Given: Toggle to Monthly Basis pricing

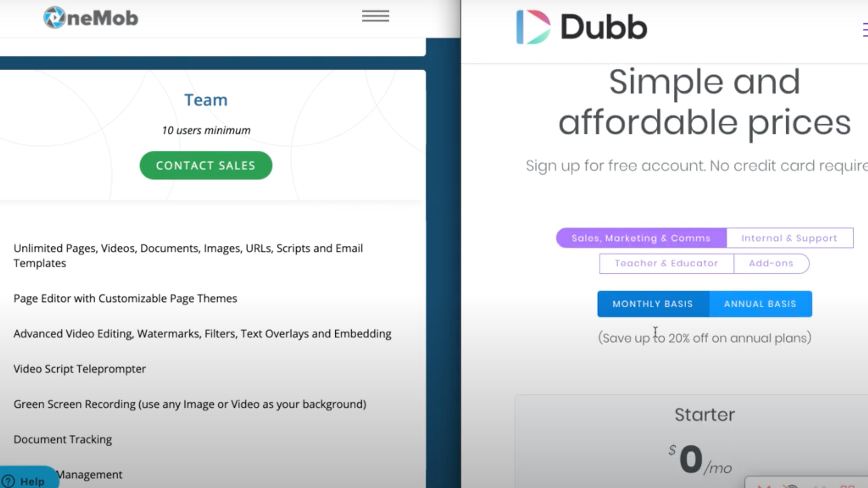Looking at the screenshot, I should click(x=653, y=303).
